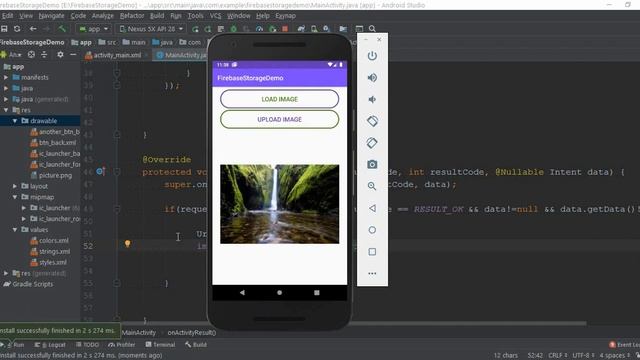Click the Debug app bug icon

pyautogui.click(x=233, y=29)
